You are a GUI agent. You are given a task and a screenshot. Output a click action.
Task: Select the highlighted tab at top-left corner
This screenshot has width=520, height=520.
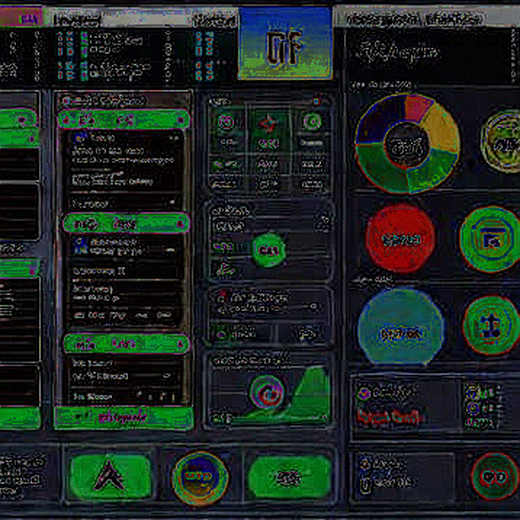(21, 17)
